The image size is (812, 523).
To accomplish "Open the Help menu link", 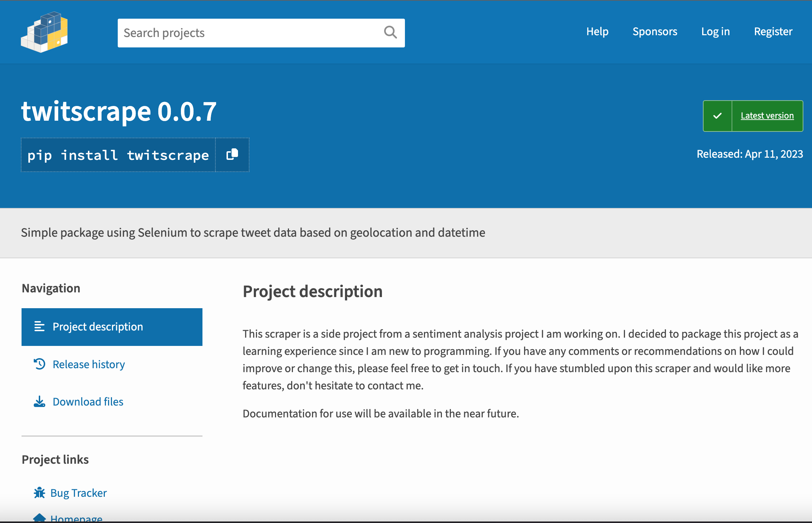I will click(597, 32).
